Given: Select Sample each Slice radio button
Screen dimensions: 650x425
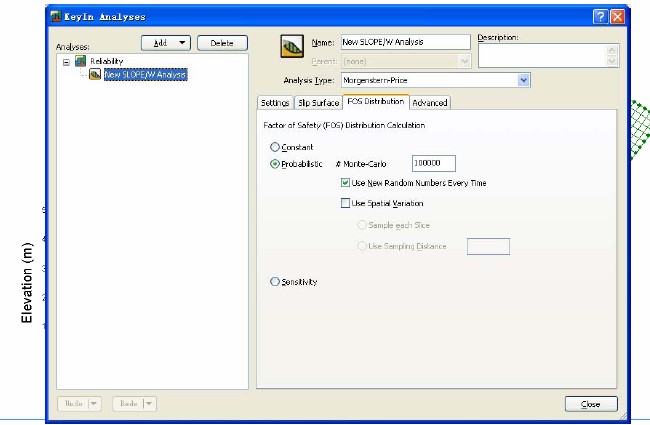Looking at the screenshot, I should coord(362,225).
